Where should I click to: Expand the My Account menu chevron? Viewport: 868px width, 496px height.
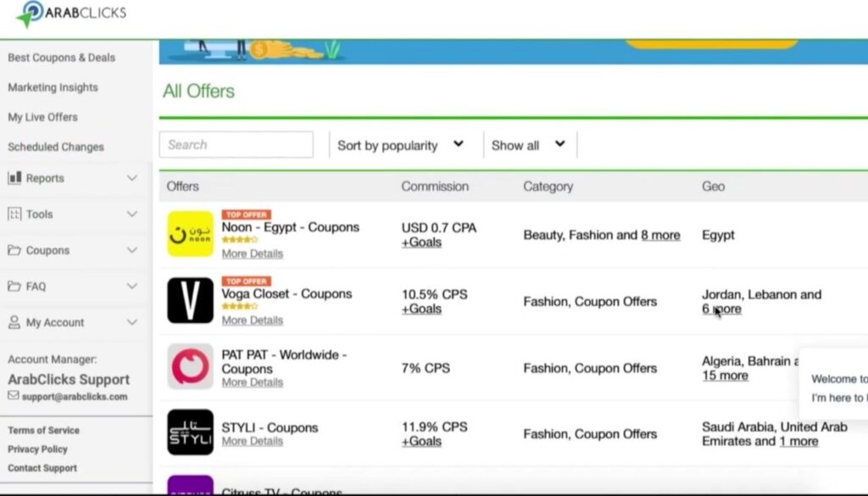tap(131, 322)
